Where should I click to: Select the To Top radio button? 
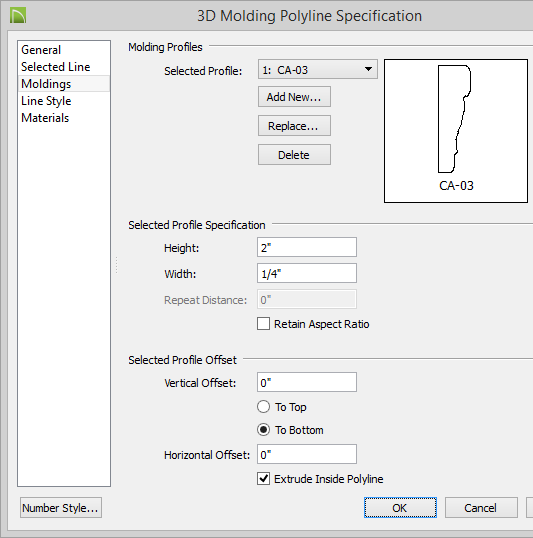263,407
